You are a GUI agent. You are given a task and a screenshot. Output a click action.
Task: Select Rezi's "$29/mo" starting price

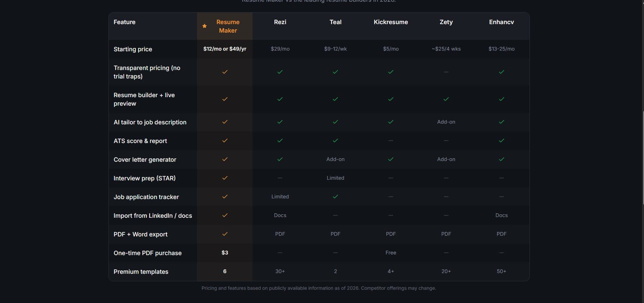[x=280, y=49]
